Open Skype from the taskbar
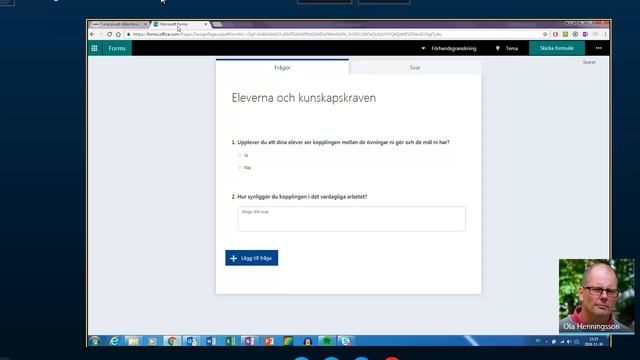The height and width of the screenshot is (360, 640). tap(346, 341)
